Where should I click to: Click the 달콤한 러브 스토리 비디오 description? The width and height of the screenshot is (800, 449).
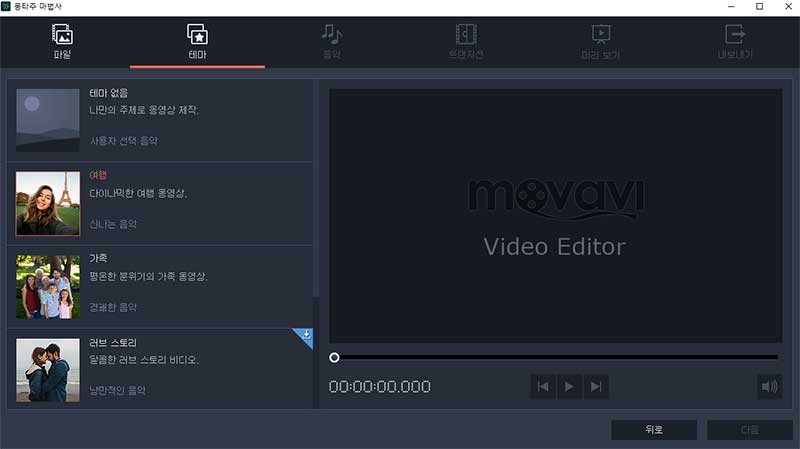pos(144,360)
